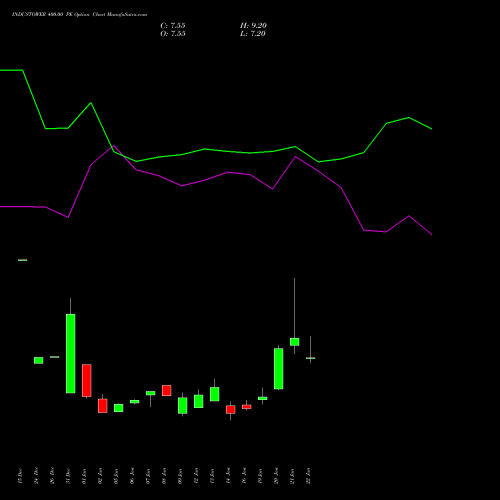Select the doji candle above 22 Jan
Image resolution: width=500 pixels, height=500 pixels.
(x=311, y=358)
